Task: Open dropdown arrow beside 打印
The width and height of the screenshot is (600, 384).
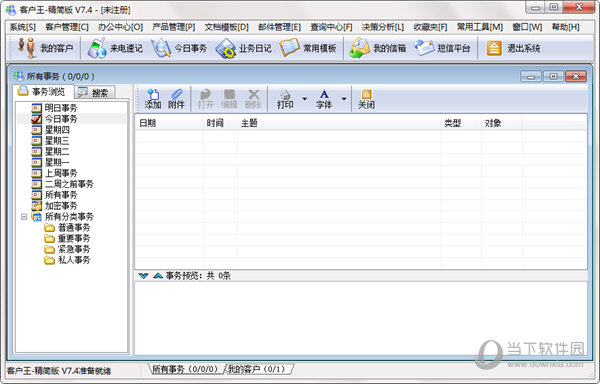Action: pyautogui.click(x=305, y=99)
